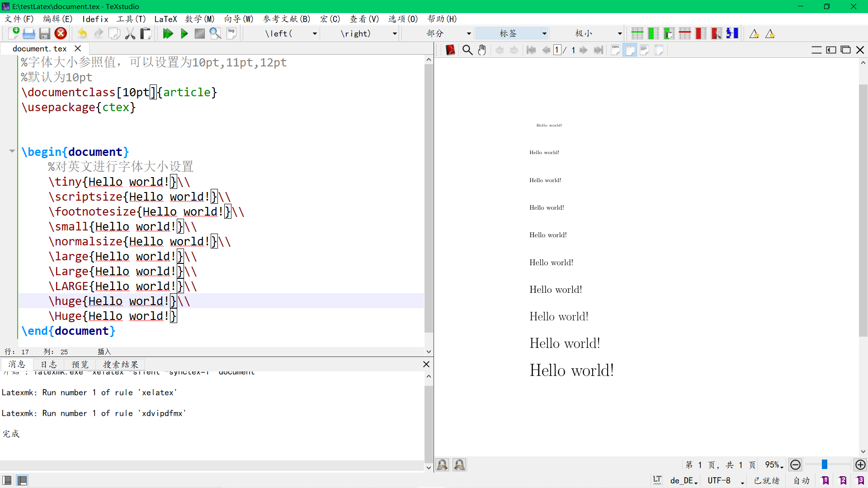Click the undo arrow icon

click(x=82, y=33)
